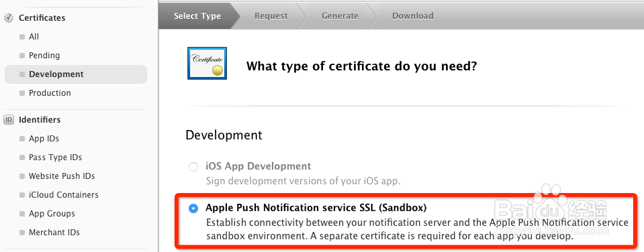644x252 pixels.
Task: Open the Certificates section header
Action: coord(42,18)
